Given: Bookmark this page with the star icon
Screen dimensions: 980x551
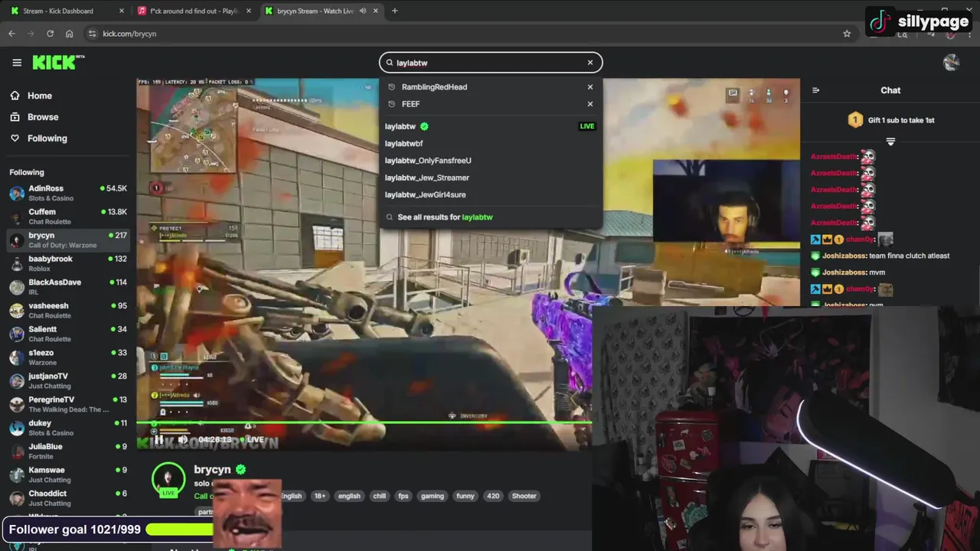Looking at the screenshot, I should (x=847, y=34).
